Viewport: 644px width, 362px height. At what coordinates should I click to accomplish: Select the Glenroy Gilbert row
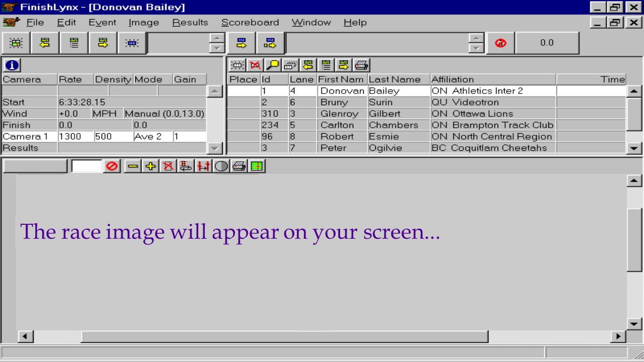point(427,114)
